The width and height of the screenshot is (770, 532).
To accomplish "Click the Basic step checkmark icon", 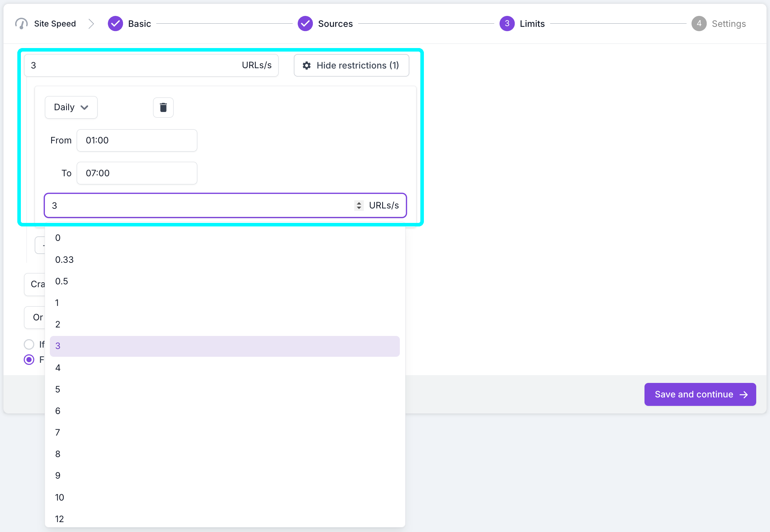I will click(x=115, y=23).
